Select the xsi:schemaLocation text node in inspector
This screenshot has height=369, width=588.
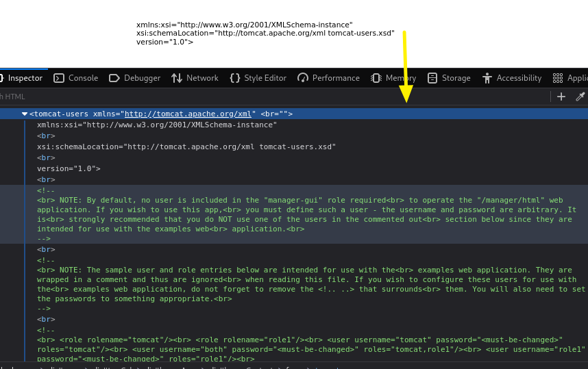point(186,147)
